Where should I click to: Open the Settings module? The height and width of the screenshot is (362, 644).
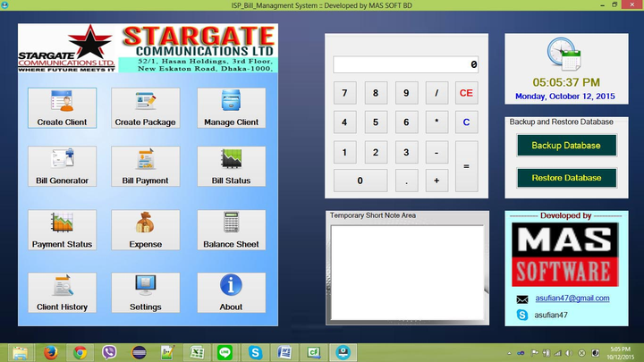pos(146,292)
